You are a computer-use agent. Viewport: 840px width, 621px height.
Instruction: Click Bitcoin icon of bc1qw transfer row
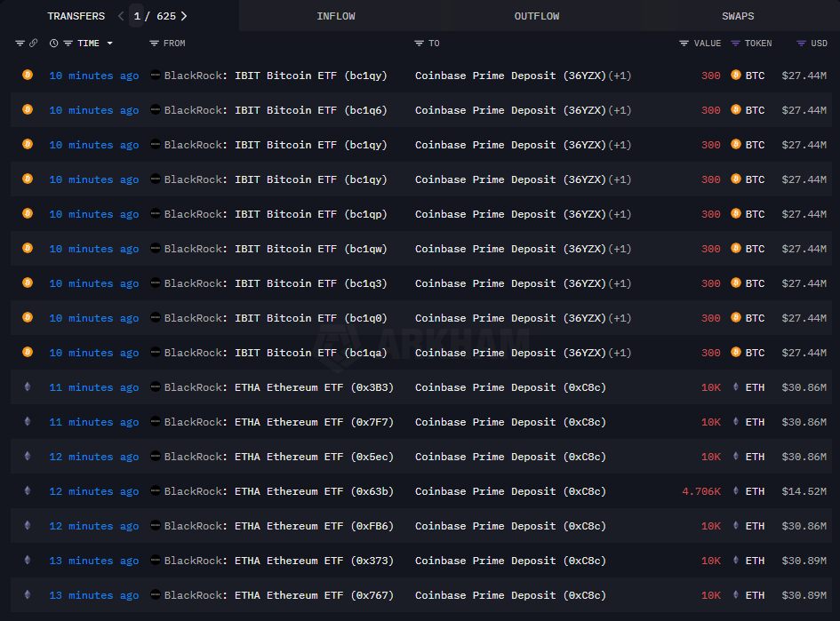pyautogui.click(x=28, y=249)
